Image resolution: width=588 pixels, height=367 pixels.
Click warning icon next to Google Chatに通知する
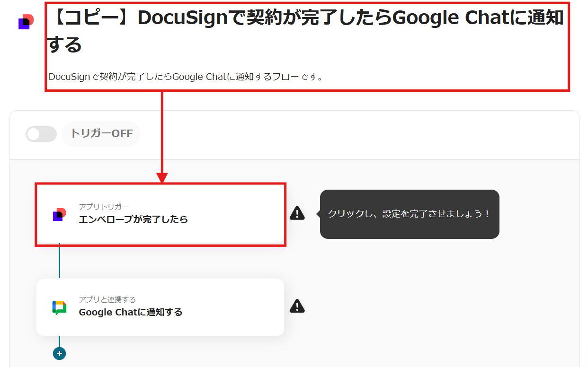(297, 306)
